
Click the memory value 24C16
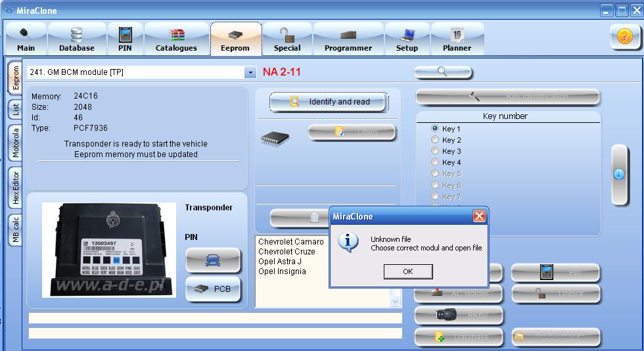tap(86, 96)
